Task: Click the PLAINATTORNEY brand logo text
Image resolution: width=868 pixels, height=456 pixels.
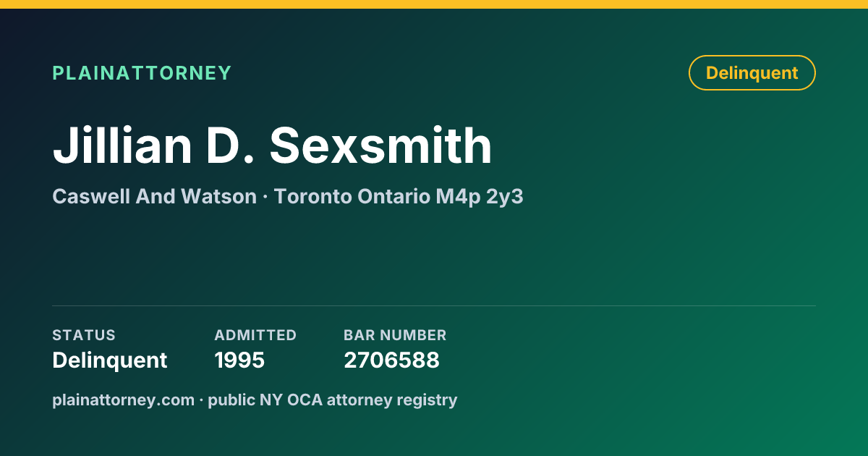Action: coord(142,73)
